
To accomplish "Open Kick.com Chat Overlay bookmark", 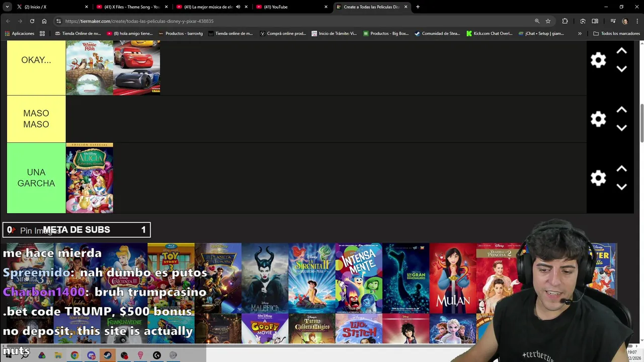I will click(x=489, y=34).
